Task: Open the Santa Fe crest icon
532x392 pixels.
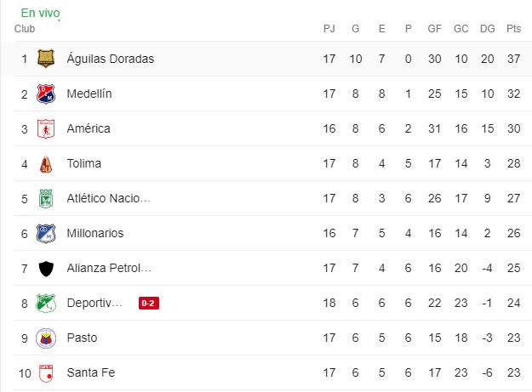Action: tap(46, 373)
